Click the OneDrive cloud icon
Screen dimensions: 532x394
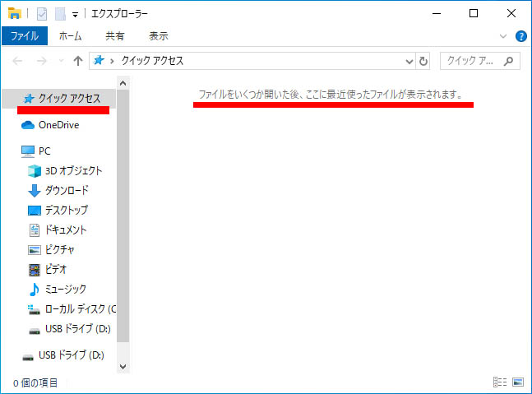pyautogui.click(x=27, y=125)
